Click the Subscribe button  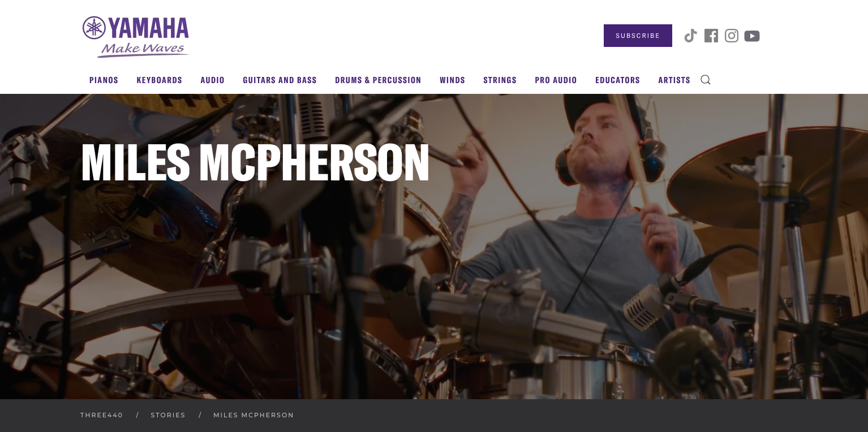click(638, 36)
